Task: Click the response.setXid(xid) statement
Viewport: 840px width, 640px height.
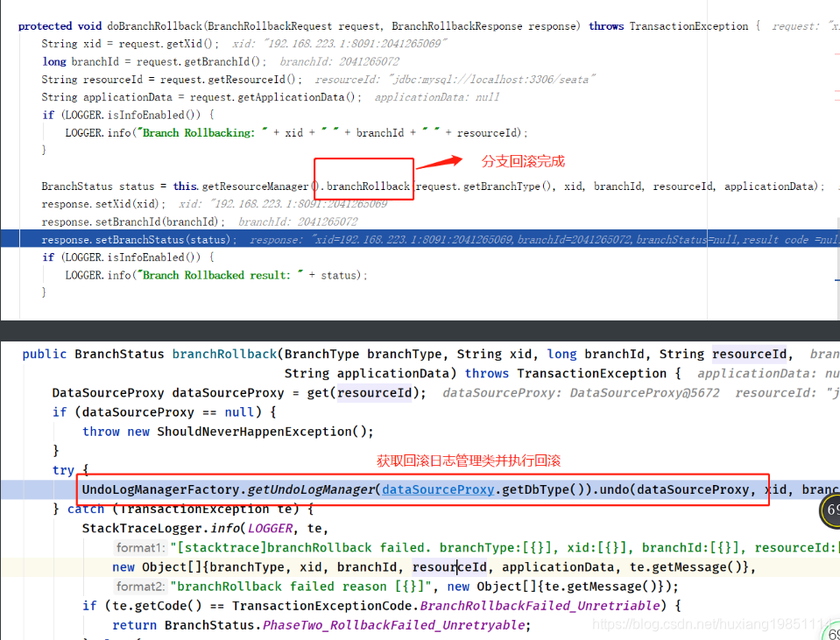Action: pyautogui.click(x=103, y=204)
